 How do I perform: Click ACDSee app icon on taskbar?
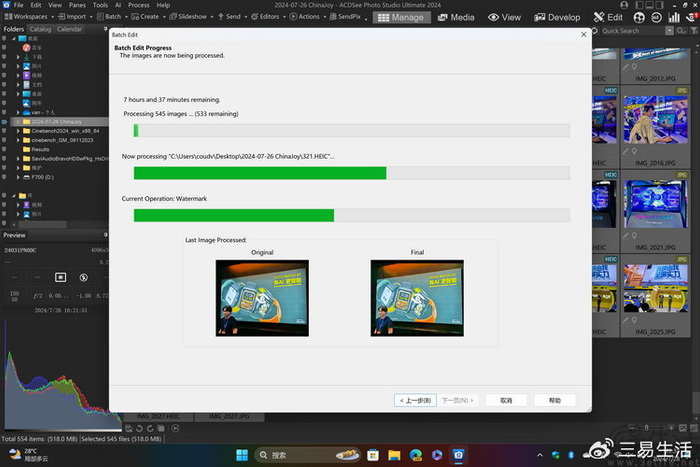[x=458, y=455]
